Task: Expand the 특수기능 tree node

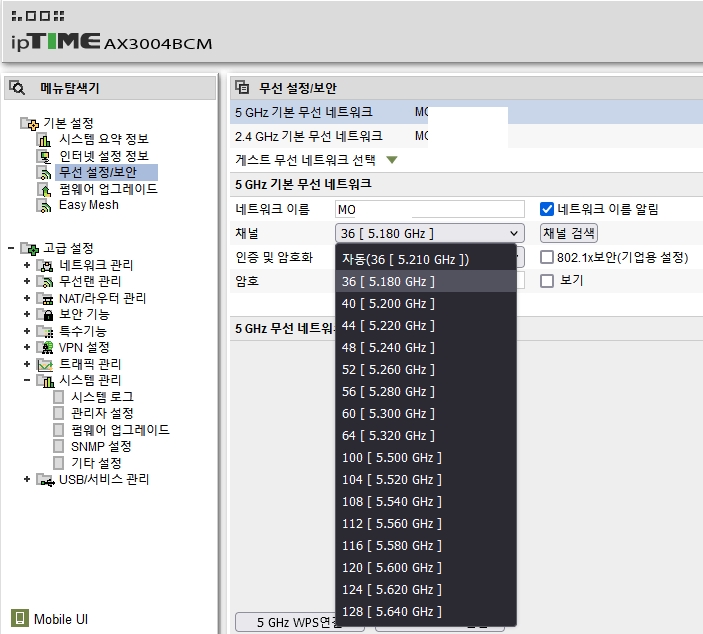Action: pyautogui.click(x=27, y=331)
